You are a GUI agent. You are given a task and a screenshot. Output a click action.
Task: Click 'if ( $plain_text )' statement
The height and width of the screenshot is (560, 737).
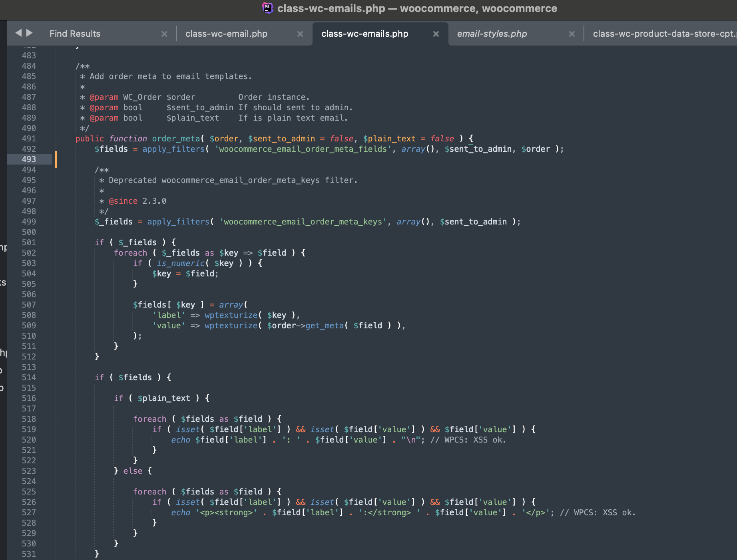[x=161, y=398]
